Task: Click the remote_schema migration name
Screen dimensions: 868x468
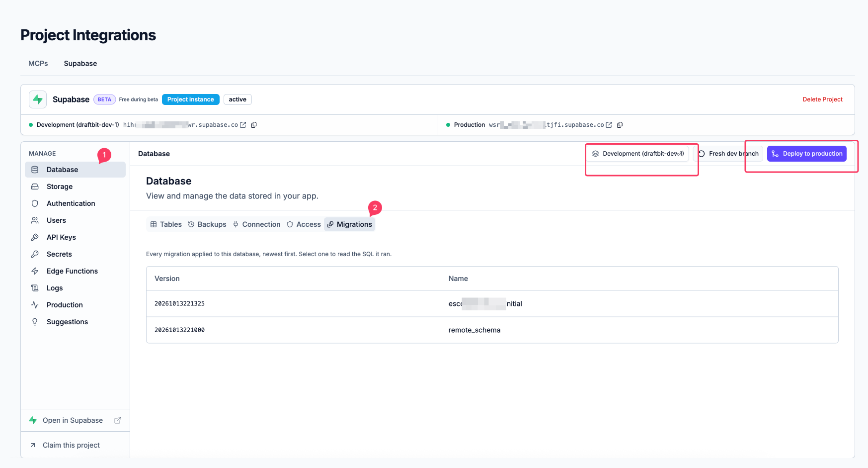Action: [474, 330]
